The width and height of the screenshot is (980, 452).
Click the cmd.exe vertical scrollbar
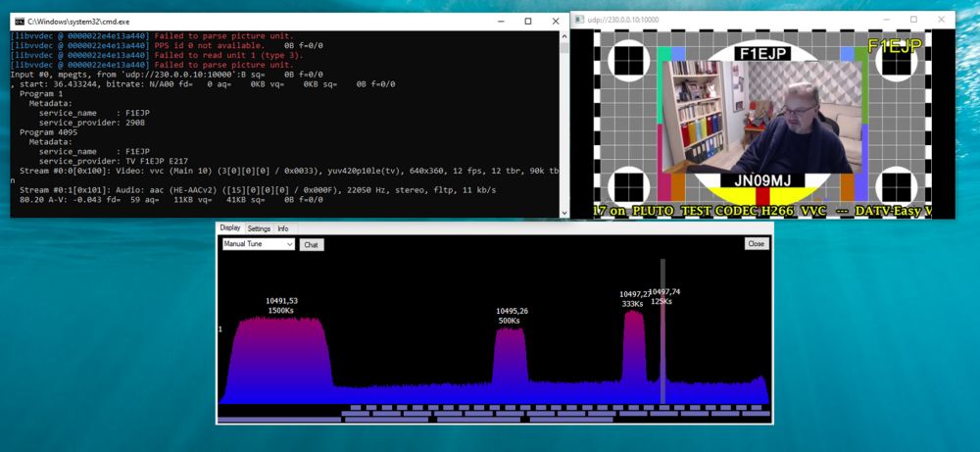563,118
